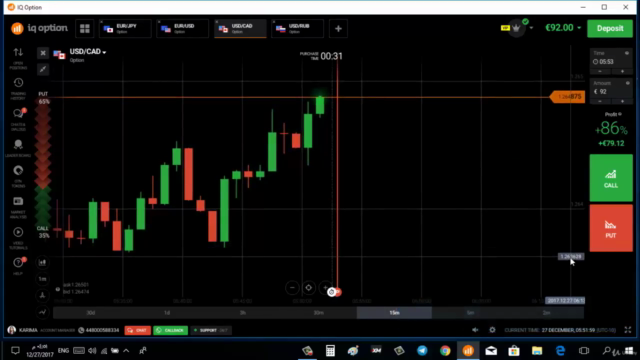
Task: Open the OTN Tokens sidebar item
Action: coord(18,176)
